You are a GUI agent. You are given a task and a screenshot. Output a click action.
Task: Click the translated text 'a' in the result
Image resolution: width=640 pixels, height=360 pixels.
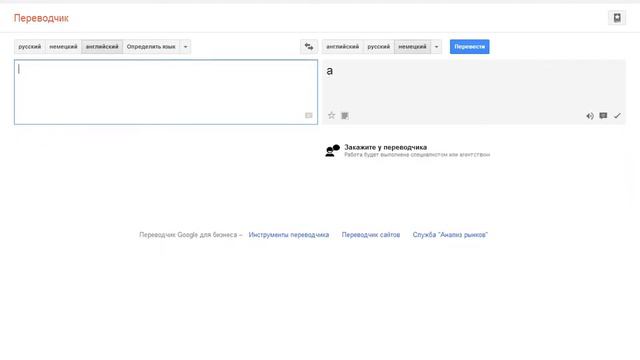pos(329,71)
